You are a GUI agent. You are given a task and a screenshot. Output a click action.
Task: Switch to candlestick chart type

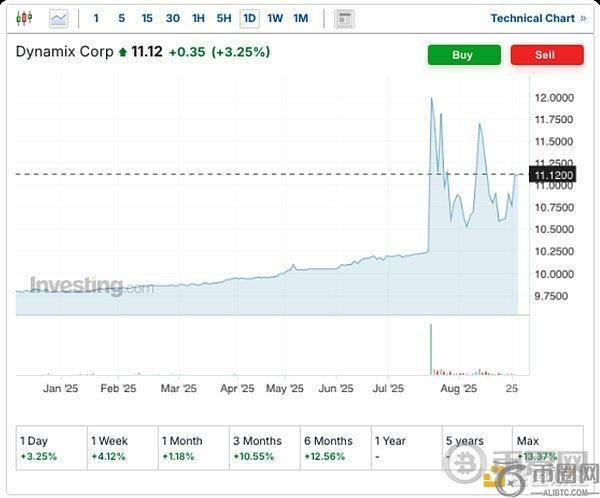[x=24, y=18]
